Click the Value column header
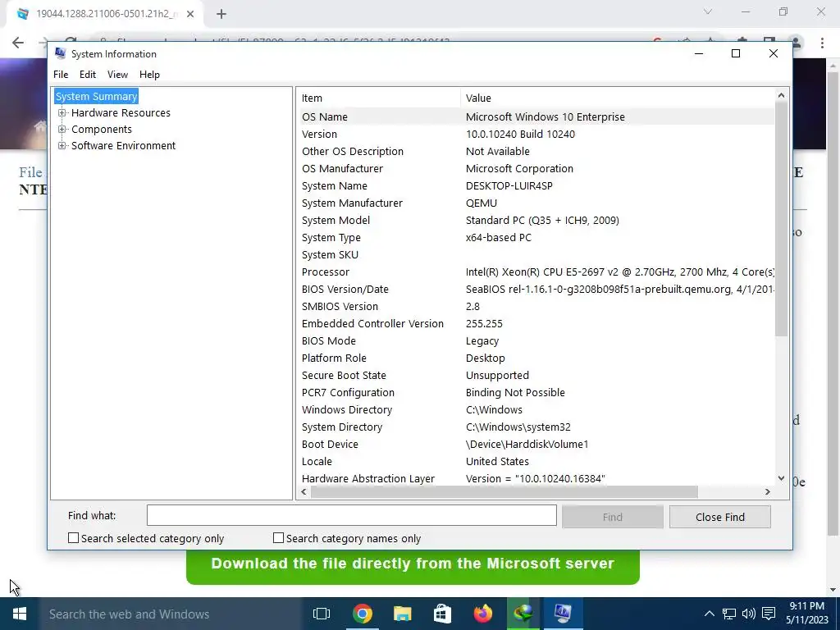Screen dimensions: 840x630 [x=617, y=98]
